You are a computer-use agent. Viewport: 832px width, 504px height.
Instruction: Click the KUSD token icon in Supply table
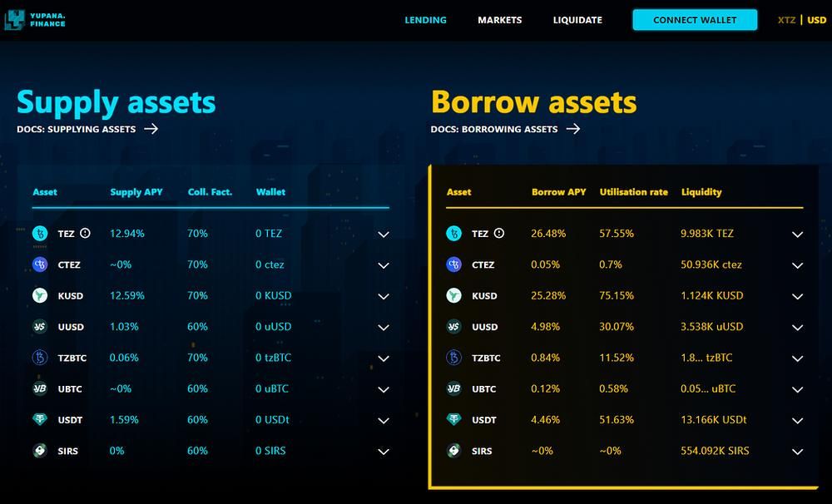pyautogui.click(x=38, y=295)
